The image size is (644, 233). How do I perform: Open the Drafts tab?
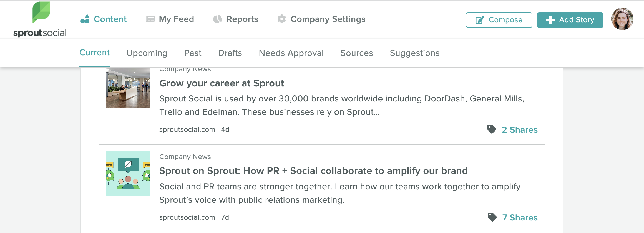pyautogui.click(x=230, y=53)
